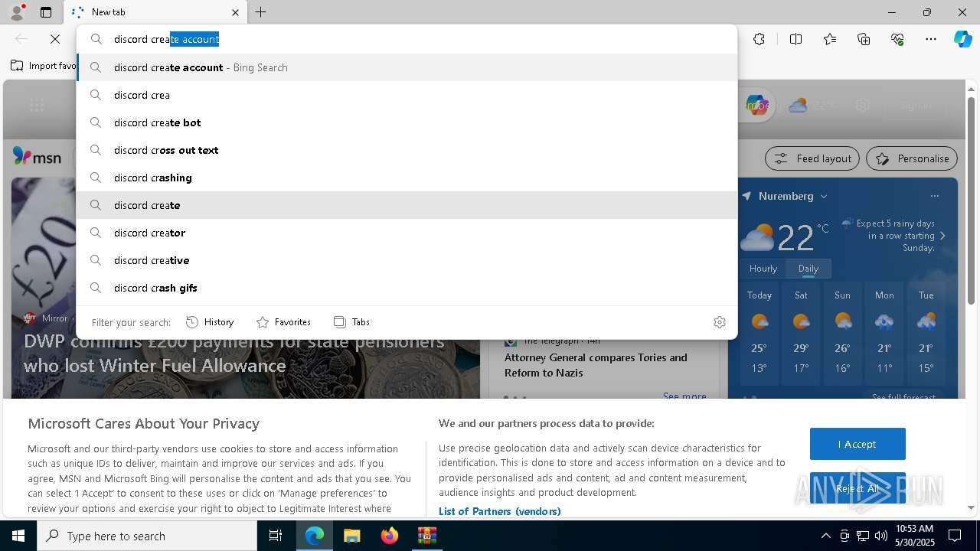Launch Firefox from the taskbar

pos(389,536)
